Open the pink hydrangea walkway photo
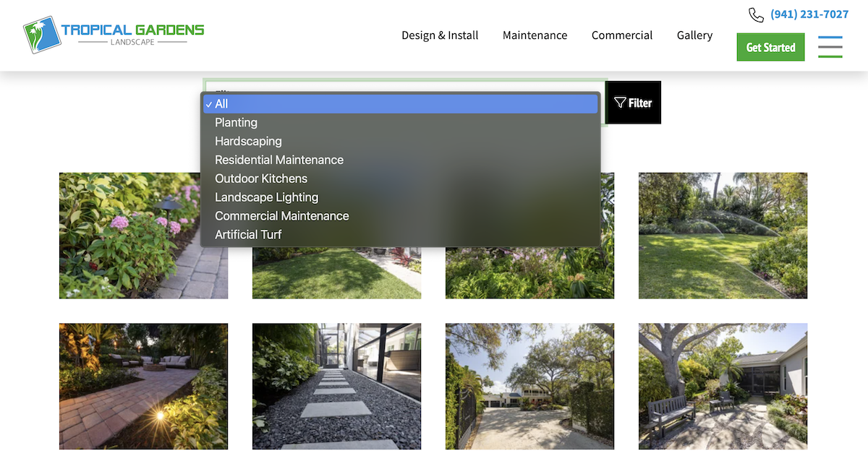This screenshot has height=469, width=868. [x=143, y=236]
